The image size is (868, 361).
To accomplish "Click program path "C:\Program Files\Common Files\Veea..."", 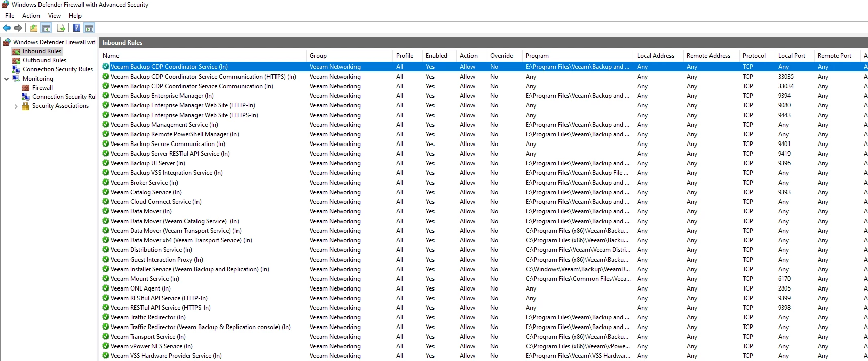I will click(x=578, y=279).
